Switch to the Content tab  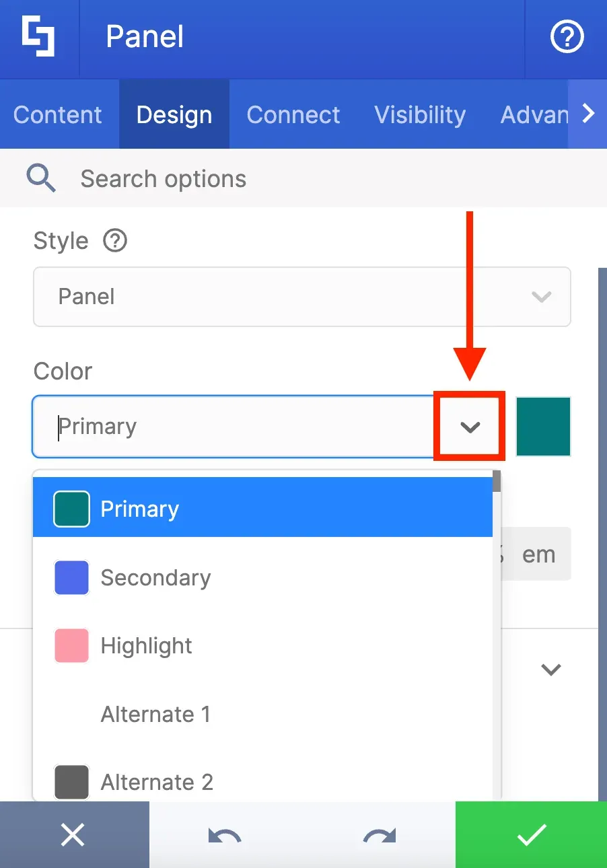(58, 114)
